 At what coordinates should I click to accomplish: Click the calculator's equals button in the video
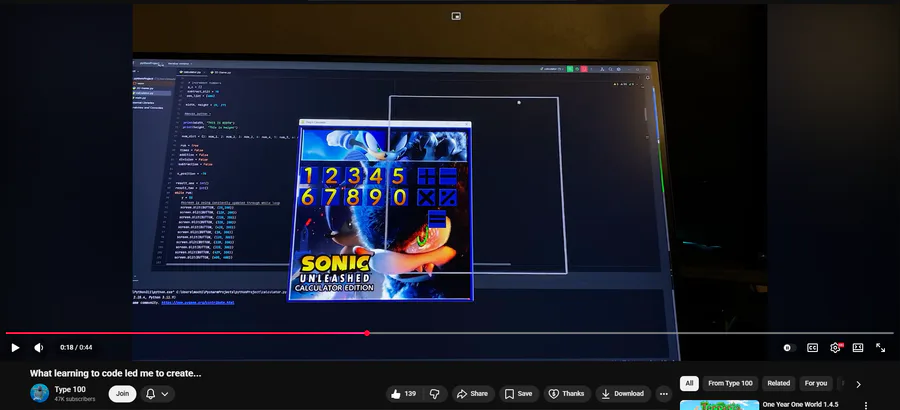pos(437,219)
